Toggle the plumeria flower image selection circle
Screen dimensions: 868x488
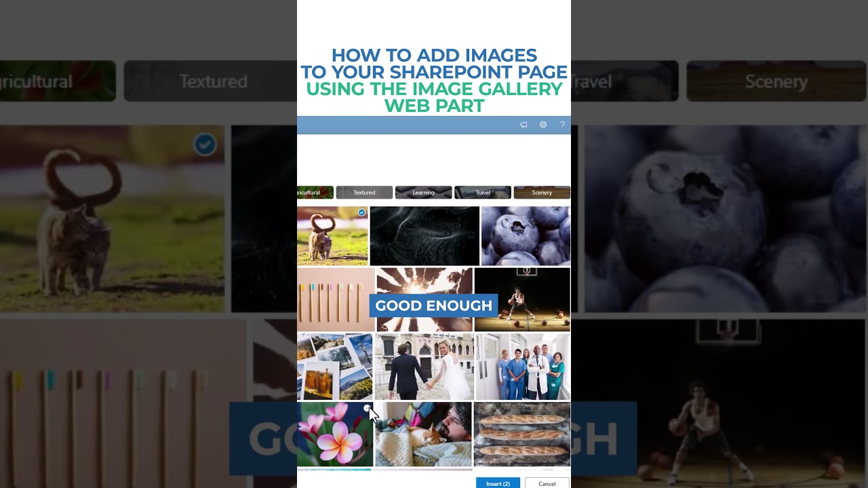coord(367,408)
